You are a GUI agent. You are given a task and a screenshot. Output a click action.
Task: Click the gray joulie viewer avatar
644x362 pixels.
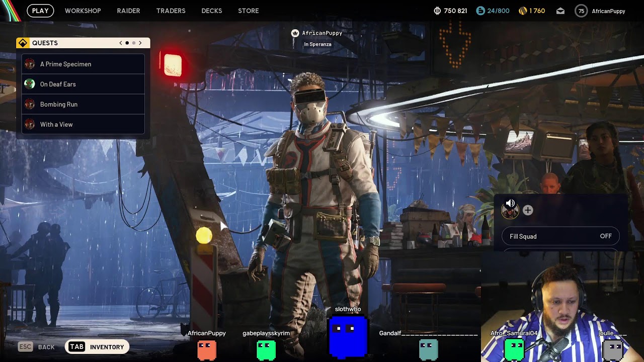click(612, 350)
